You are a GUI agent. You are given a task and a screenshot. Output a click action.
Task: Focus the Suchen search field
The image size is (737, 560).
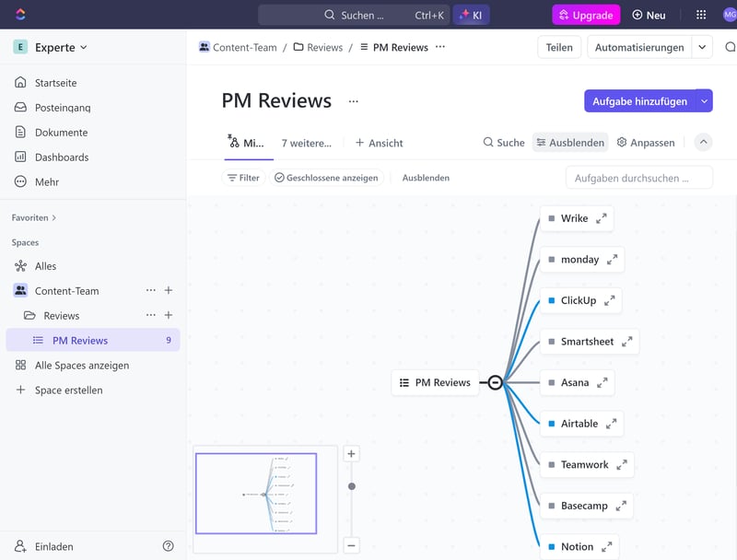(x=354, y=15)
